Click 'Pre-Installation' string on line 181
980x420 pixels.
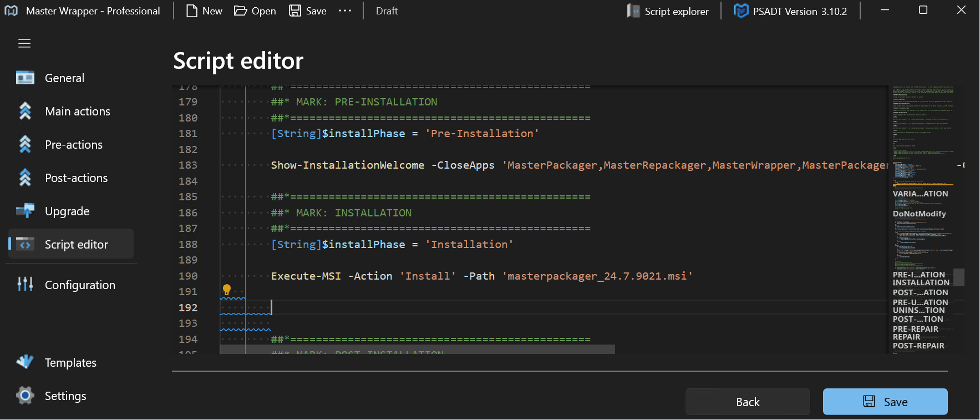[x=482, y=133]
